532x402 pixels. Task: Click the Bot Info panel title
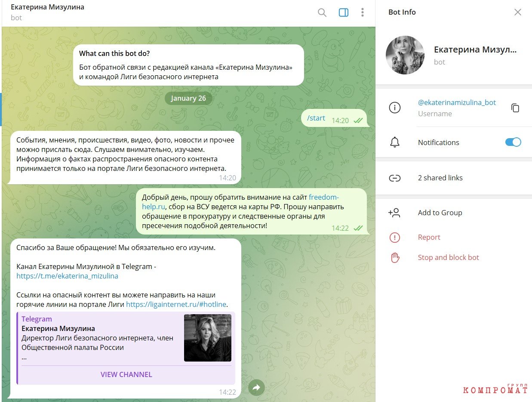point(402,12)
